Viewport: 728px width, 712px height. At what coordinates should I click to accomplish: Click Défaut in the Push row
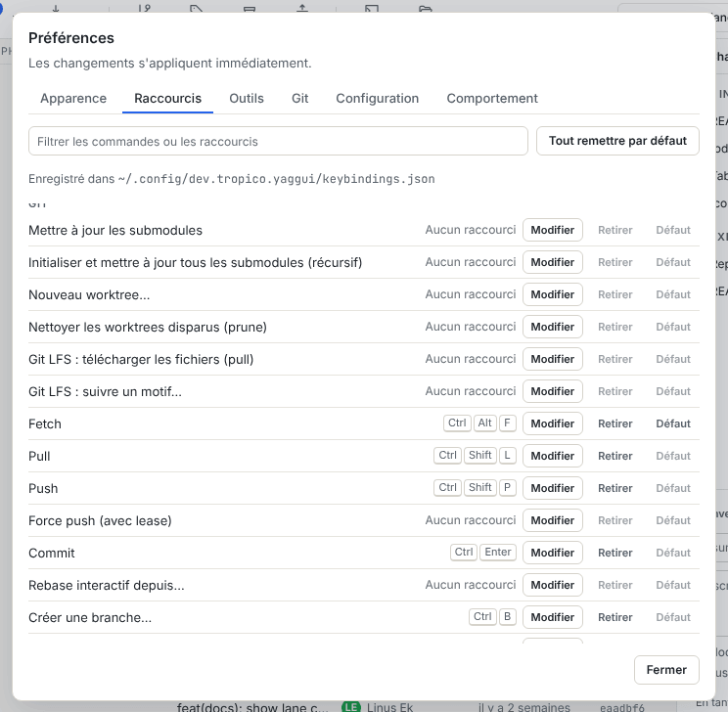pyautogui.click(x=673, y=488)
